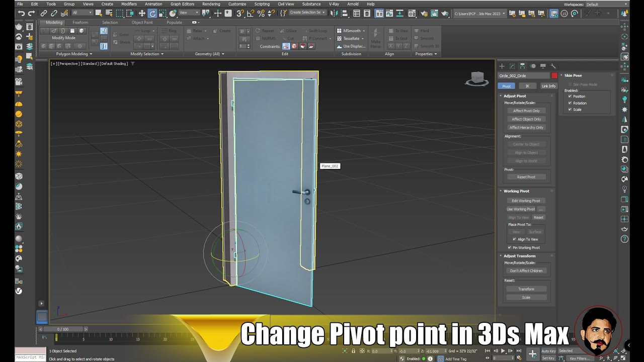Expand the Modify Selection dropdown

(x=147, y=54)
